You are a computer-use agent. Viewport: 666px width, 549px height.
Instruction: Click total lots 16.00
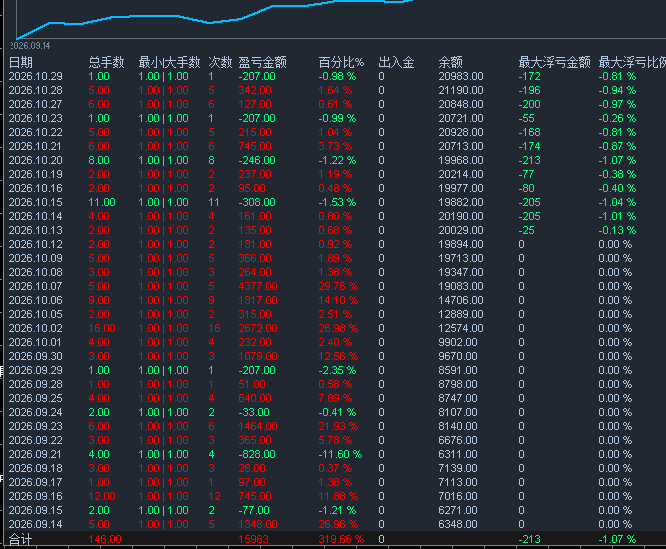coord(102,329)
